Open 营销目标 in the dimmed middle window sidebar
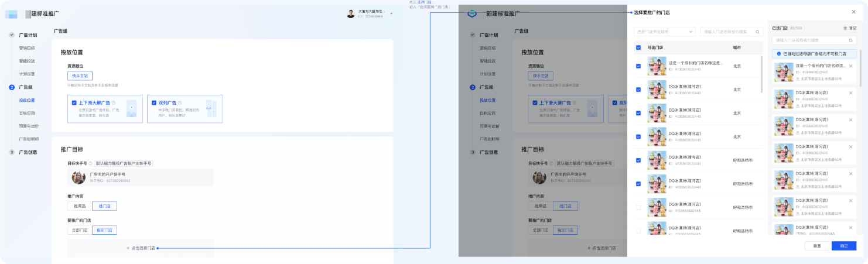Image resolution: width=868 pixels, height=264 pixels. pyautogui.click(x=488, y=48)
